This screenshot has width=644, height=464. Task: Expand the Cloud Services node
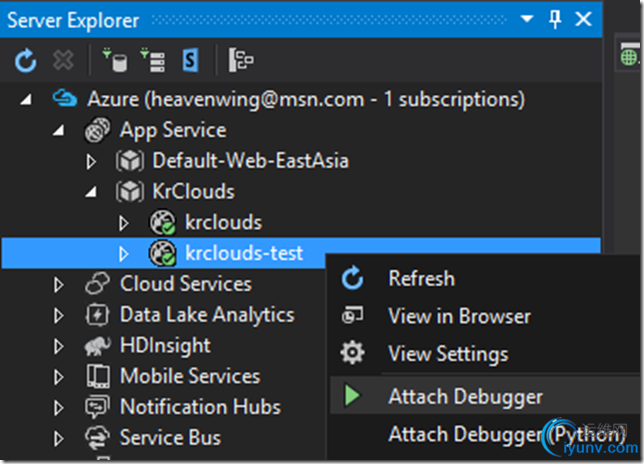(58, 285)
